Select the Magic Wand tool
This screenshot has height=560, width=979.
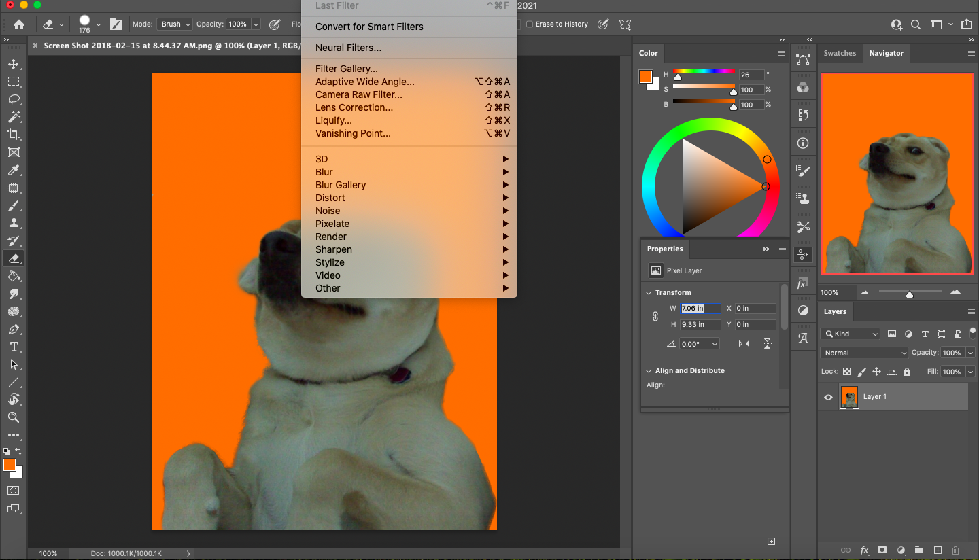pos(14,117)
